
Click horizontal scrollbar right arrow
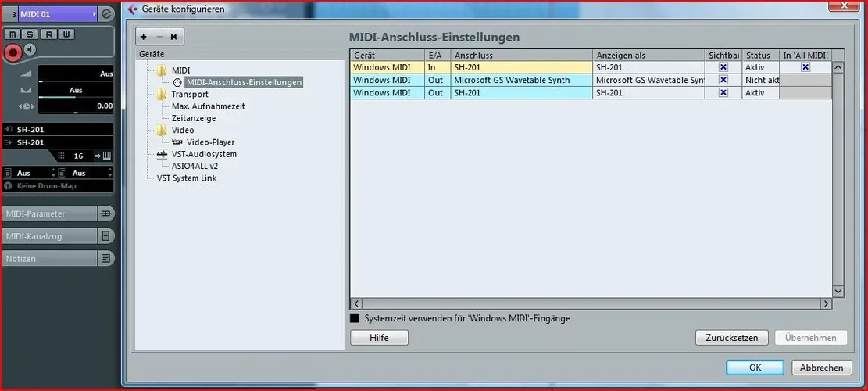coord(826,303)
